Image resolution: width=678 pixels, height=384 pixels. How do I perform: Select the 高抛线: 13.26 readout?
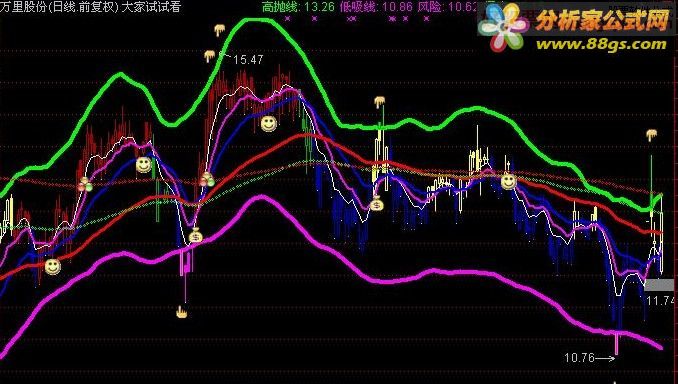298,6
